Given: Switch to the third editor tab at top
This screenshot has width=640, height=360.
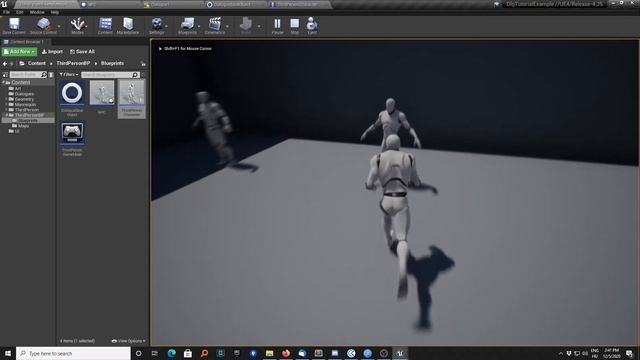Looking at the screenshot, I should [172, 4].
